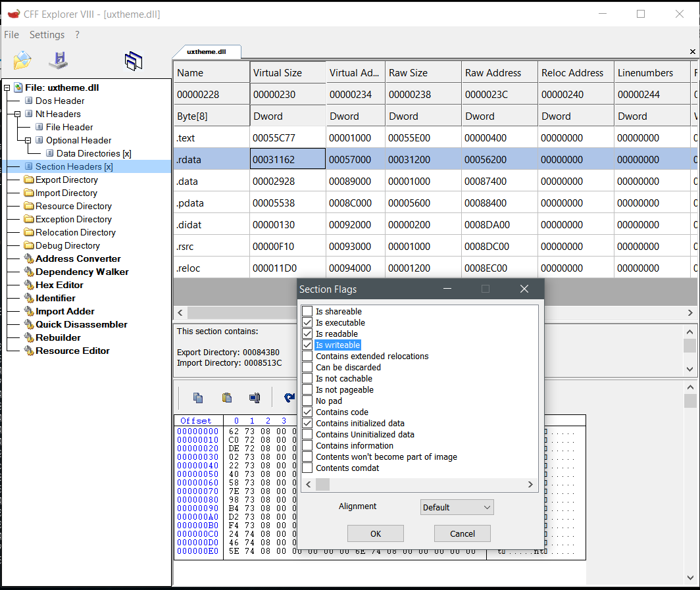The image size is (700, 590).
Task: Select the Dos Header tree node
Action: click(60, 101)
